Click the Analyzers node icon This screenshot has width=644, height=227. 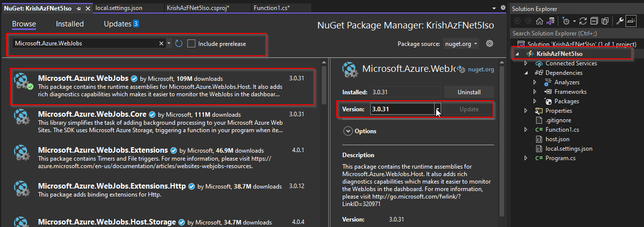pos(548,82)
